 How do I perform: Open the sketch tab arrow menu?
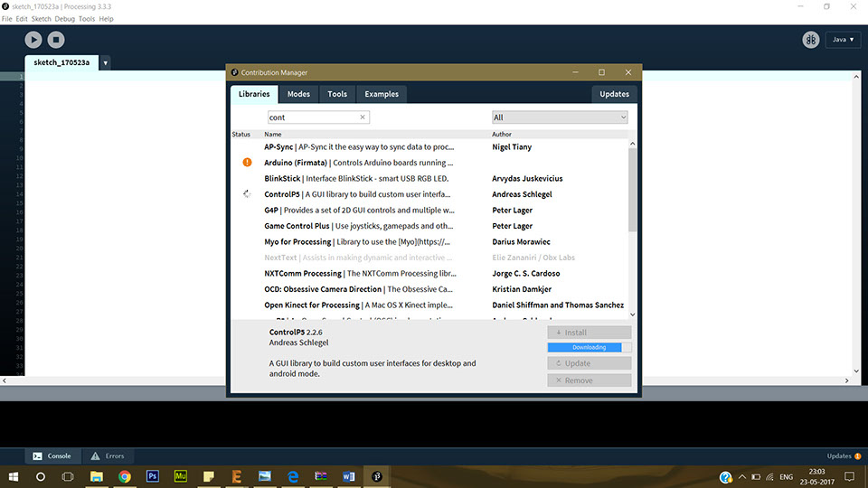pyautogui.click(x=105, y=62)
